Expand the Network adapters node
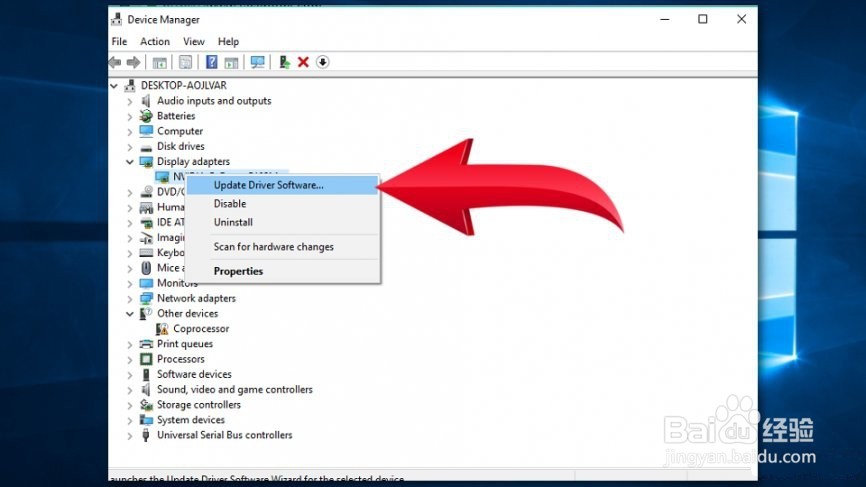866x487 pixels. 130,299
